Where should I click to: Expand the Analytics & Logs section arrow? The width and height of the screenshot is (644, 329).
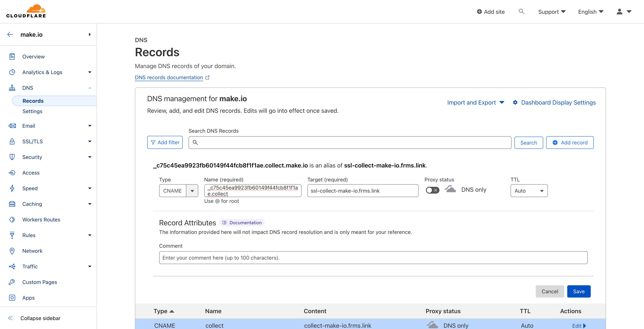(90, 72)
